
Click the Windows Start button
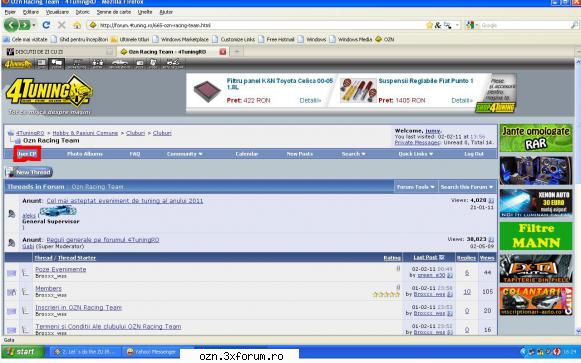click(22, 352)
